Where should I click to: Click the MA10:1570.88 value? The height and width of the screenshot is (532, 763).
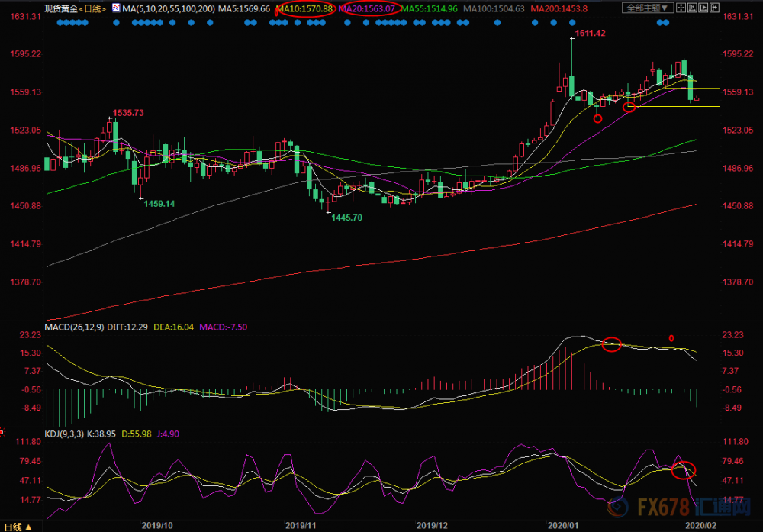coord(304,8)
